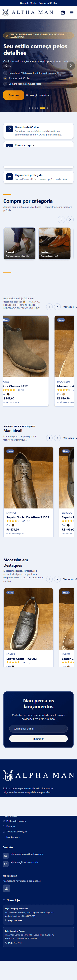Next category carousel arrow

click(70, 219)
